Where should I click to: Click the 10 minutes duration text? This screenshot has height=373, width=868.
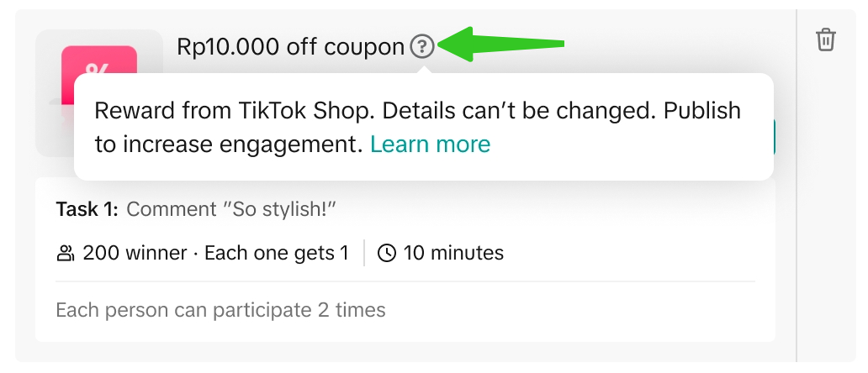coord(453,253)
